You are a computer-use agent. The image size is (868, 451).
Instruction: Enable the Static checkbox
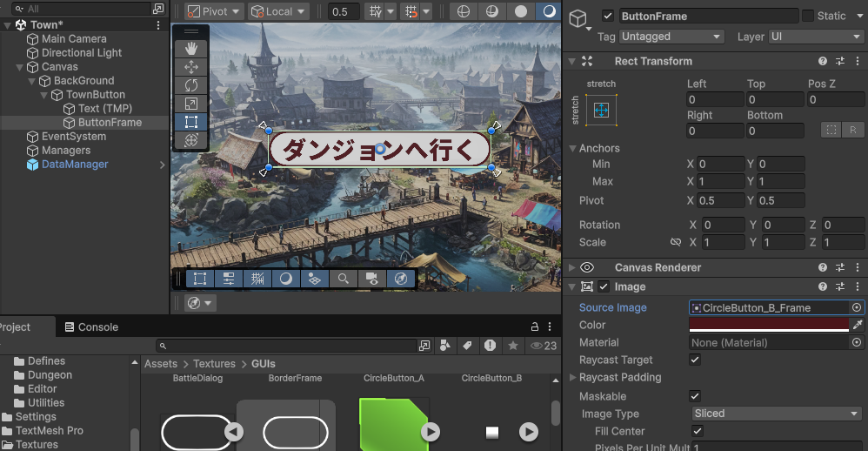808,16
